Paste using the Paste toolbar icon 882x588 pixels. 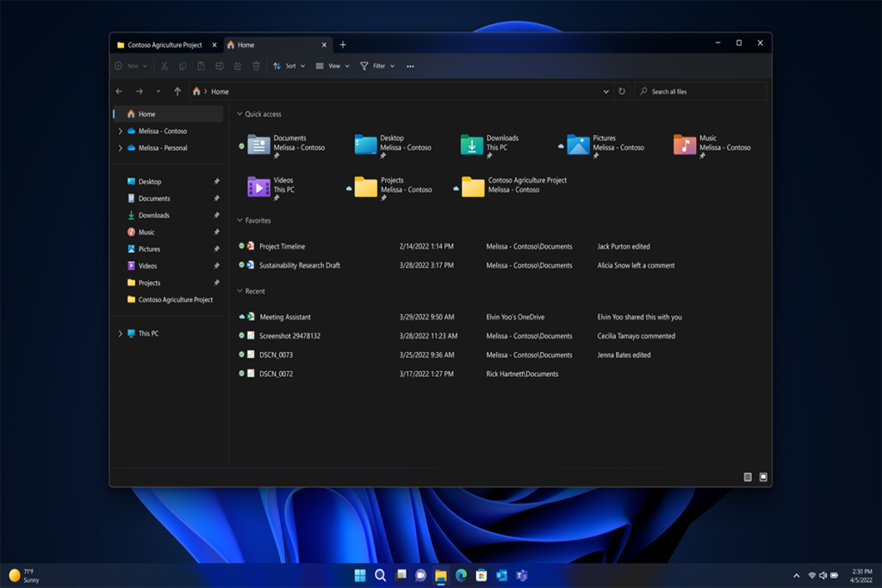(201, 65)
